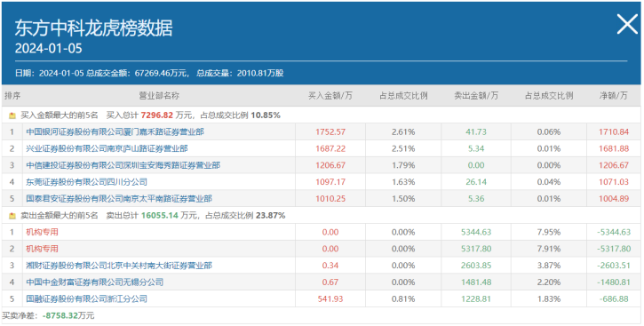The image size is (644, 326).
Task: Select net amount -5317.80
Action: 614,249
